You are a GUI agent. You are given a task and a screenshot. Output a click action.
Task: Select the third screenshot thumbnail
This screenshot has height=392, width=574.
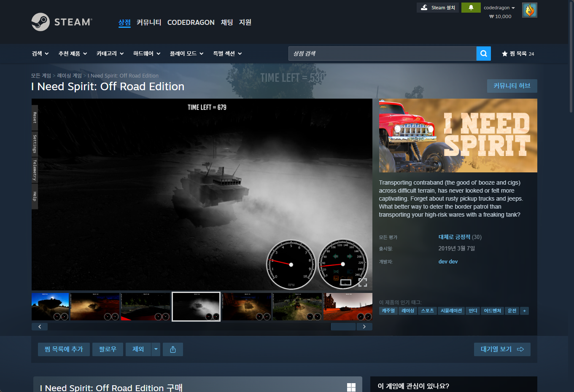click(x=146, y=306)
